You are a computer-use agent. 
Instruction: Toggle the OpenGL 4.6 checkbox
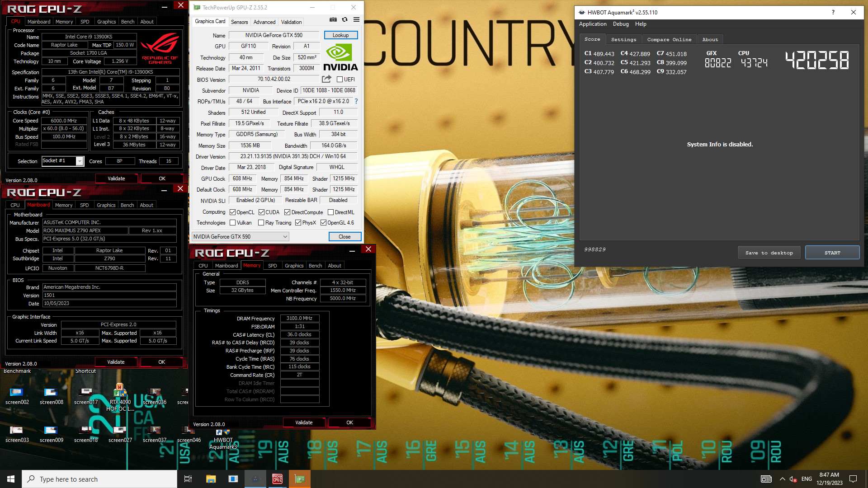click(x=323, y=223)
